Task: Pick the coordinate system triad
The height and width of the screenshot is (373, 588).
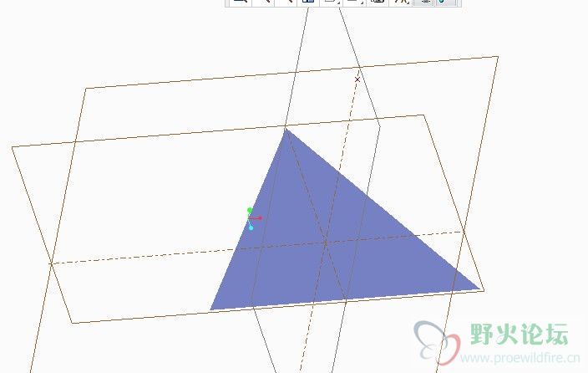Action: click(254, 218)
